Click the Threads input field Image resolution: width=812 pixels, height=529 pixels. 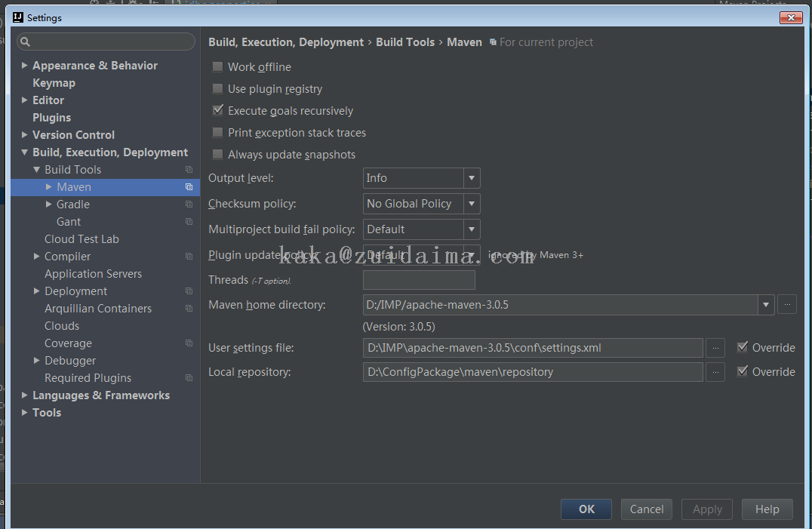coord(419,280)
